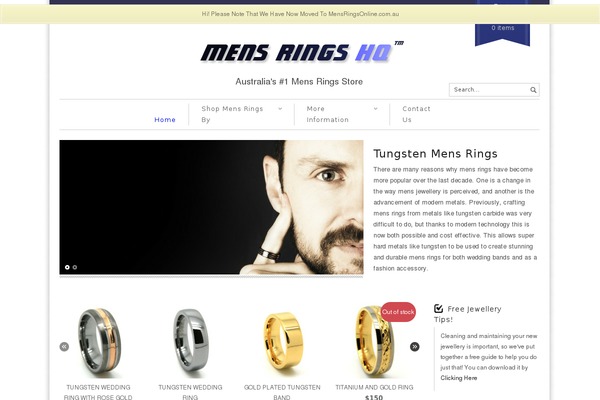600x400 pixels.
Task: Open the Titanium and Gold Ring product
Action: pyautogui.click(x=374, y=387)
